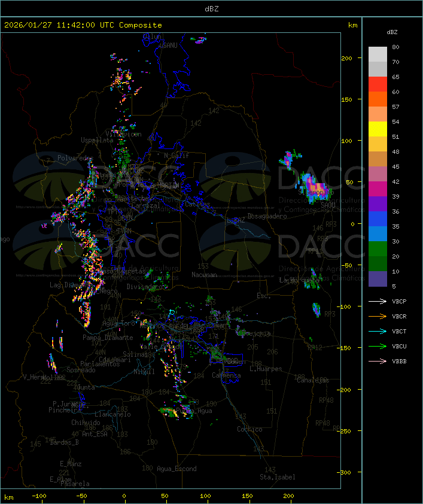The height and width of the screenshot is (504, 423).
Task: Click the orange VBCR arrow icon
Action: [x=378, y=316]
